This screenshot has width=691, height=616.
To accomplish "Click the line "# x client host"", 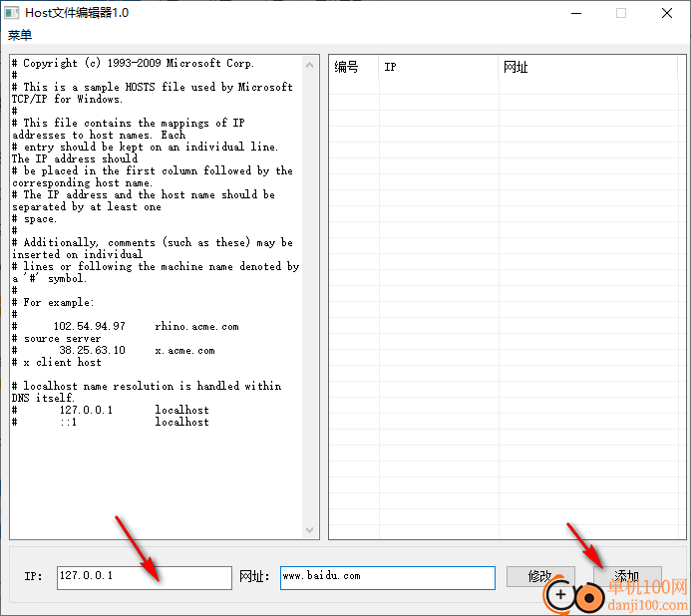I will tap(57, 362).
